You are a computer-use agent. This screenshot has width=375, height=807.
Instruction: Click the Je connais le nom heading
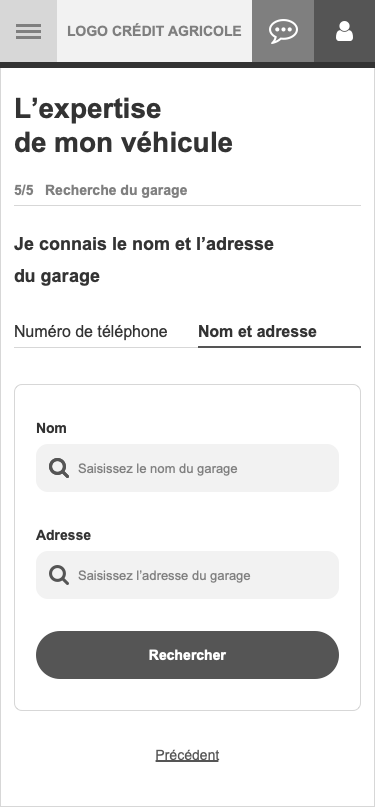pos(144,260)
